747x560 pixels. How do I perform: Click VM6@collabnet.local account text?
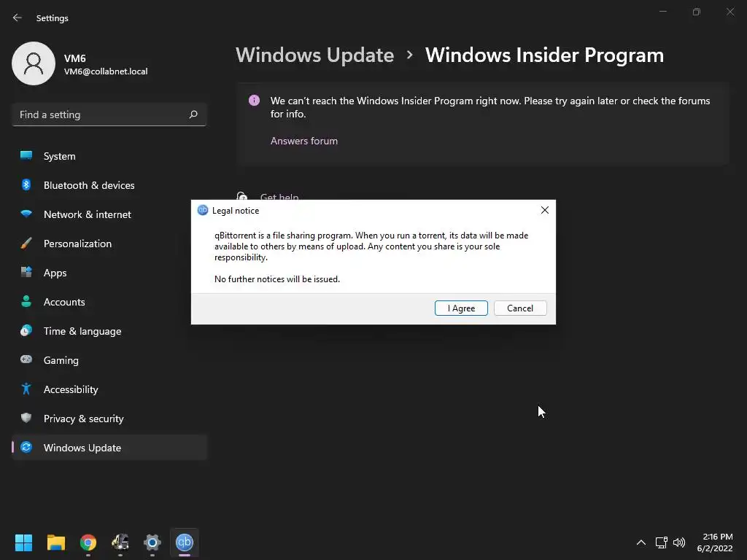[106, 71]
